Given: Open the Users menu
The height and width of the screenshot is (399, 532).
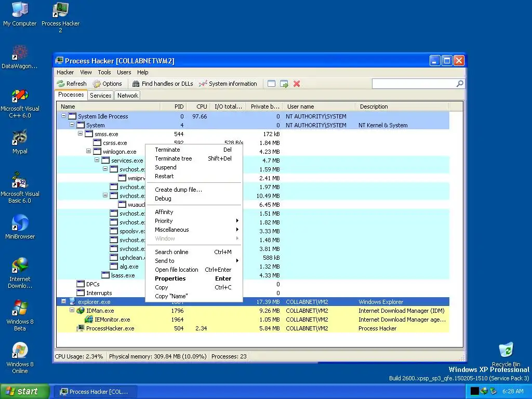Looking at the screenshot, I should [124, 72].
